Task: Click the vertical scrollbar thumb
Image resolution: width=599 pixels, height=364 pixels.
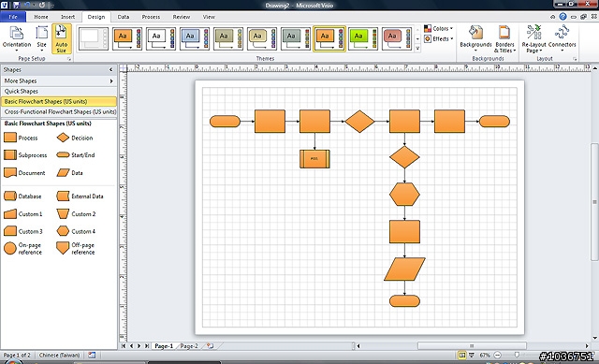Action: [594, 202]
